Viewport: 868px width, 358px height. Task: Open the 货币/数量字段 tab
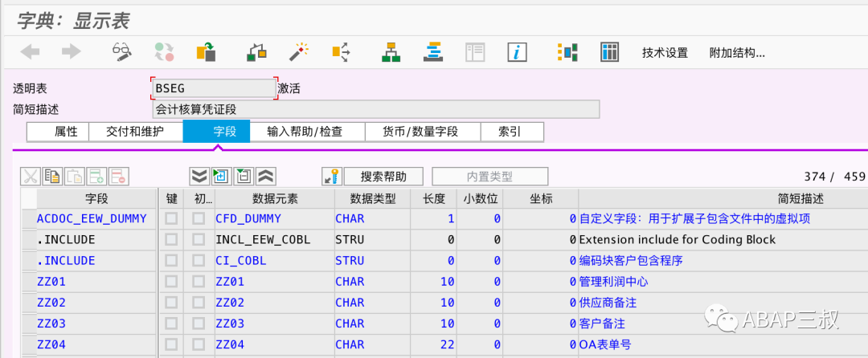[423, 132]
